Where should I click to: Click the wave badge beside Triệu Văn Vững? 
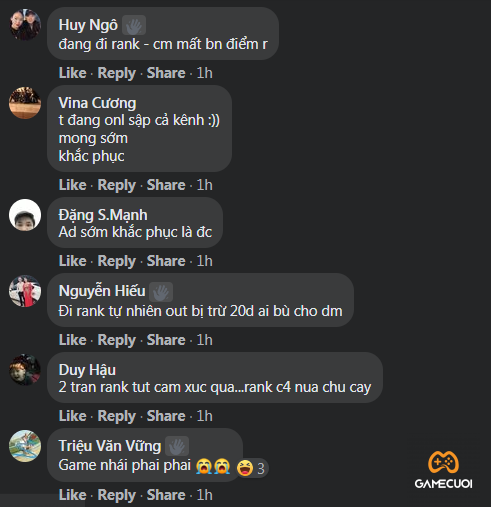[x=177, y=446]
